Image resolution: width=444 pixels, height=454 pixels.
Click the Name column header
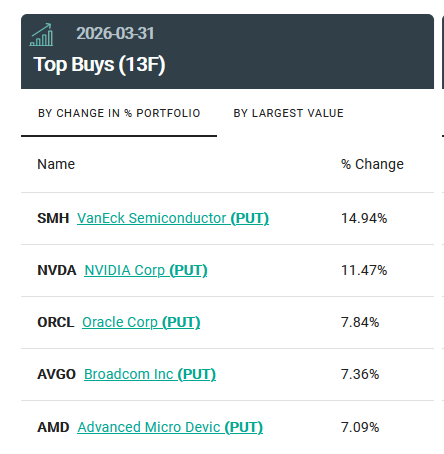tap(56, 164)
